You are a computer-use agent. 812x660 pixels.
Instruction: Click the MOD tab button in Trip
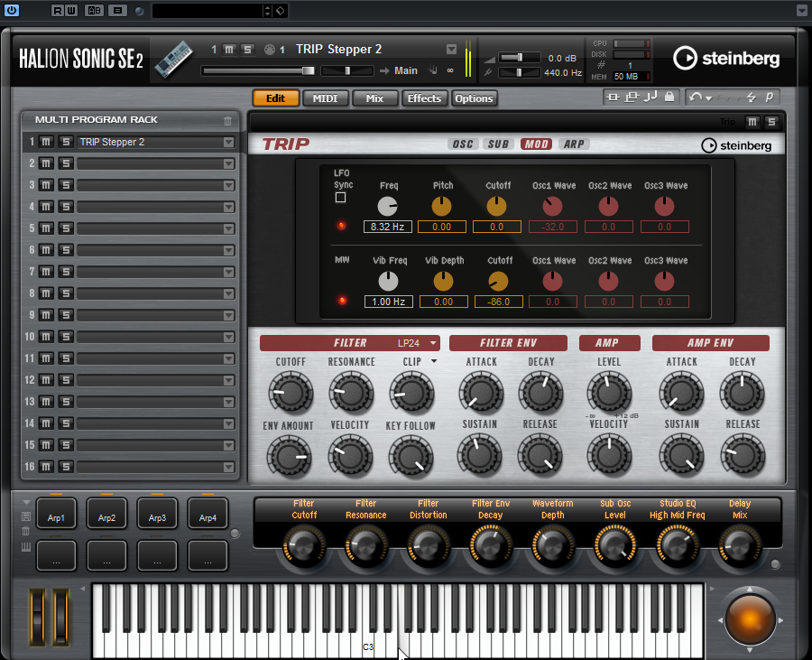(x=536, y=144)
